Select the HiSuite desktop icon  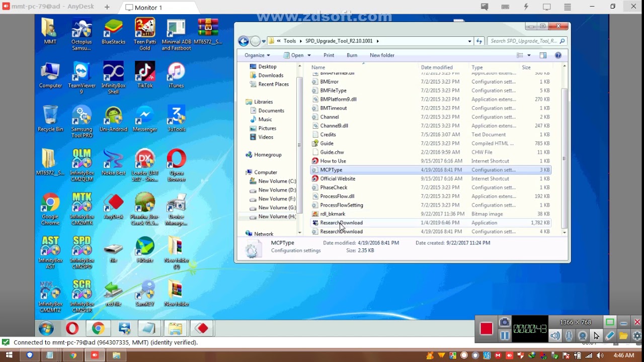tap(145, 250)
